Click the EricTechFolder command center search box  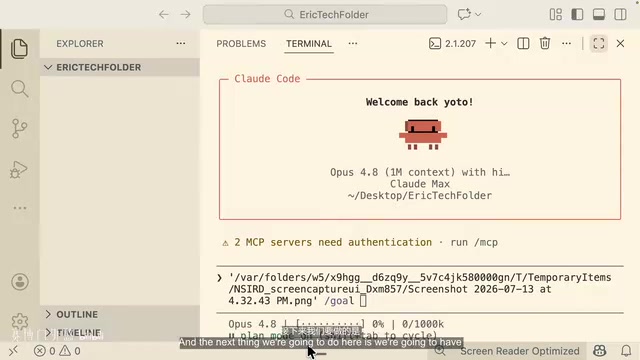(325, 15)
